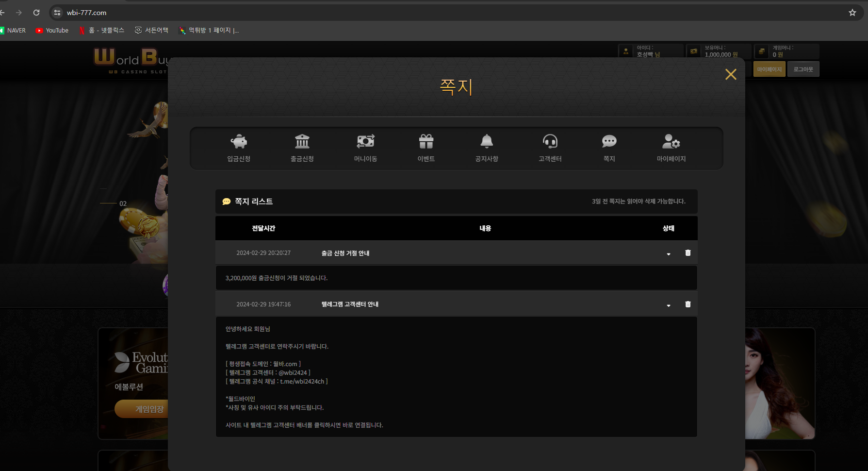Select the money transfer icon
The width and height of the screenshot is (868, 471).
365,142
